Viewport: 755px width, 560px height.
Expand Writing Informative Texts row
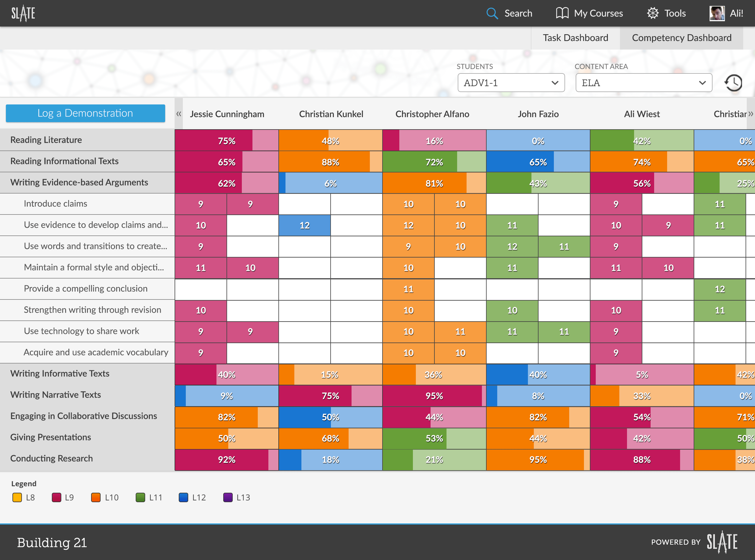87,374
